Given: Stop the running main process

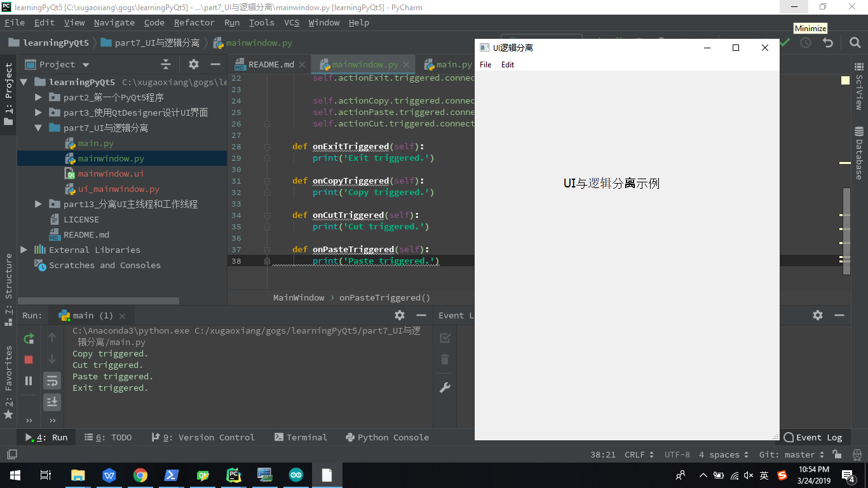Looking at the screenshot, I should click(x=29, y=360).
